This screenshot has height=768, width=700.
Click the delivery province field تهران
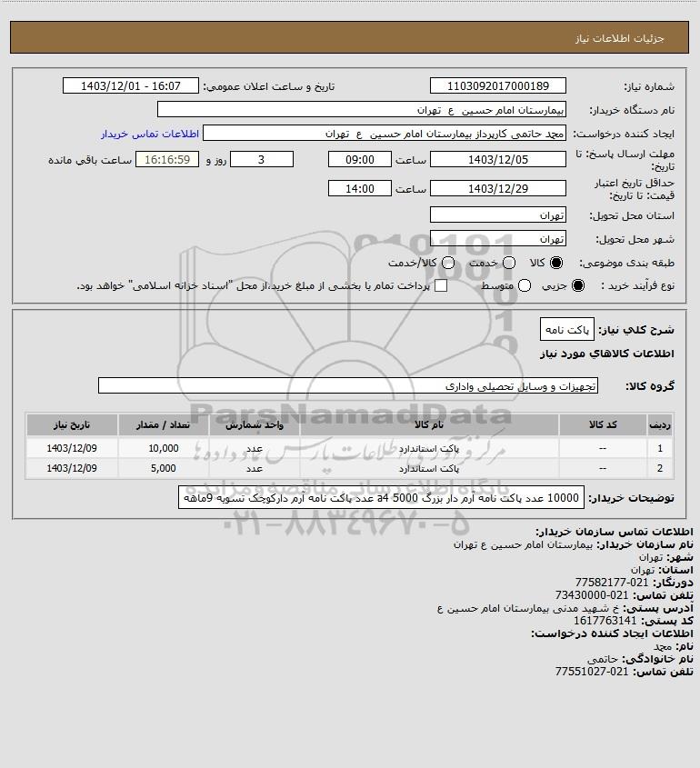coord(497,215)
